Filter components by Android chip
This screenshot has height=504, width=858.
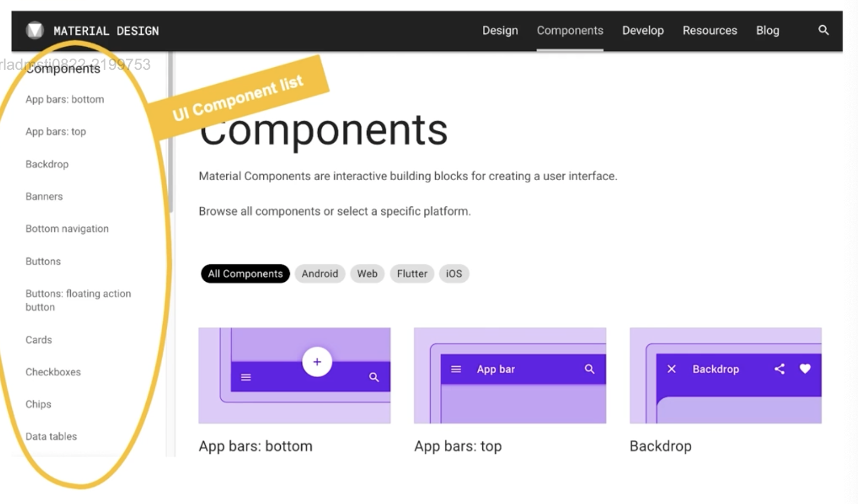tap(320, 274)
